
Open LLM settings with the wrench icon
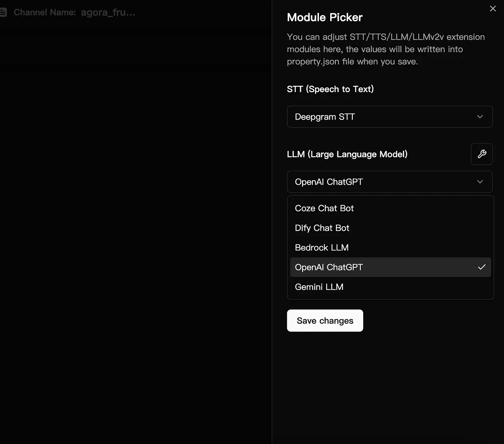482,154
